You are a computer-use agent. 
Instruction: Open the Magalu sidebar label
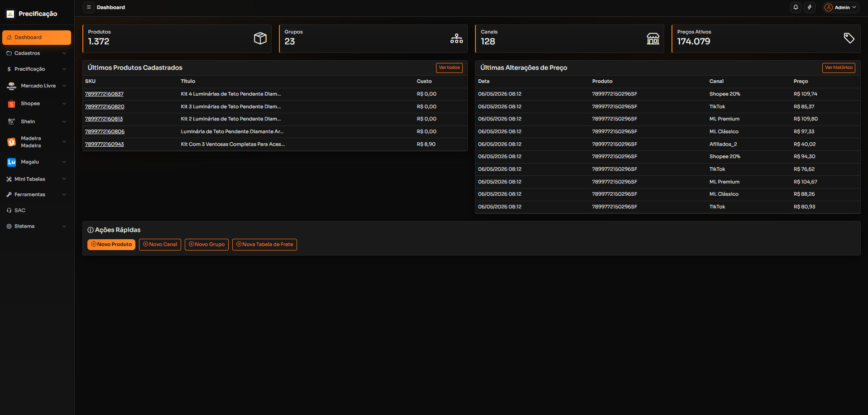30,162
